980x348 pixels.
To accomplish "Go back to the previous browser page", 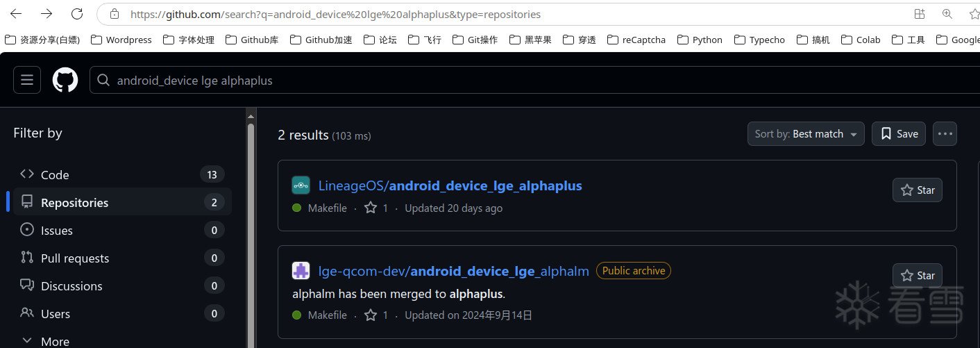I will pyautogui.click(x=16, y=14).
